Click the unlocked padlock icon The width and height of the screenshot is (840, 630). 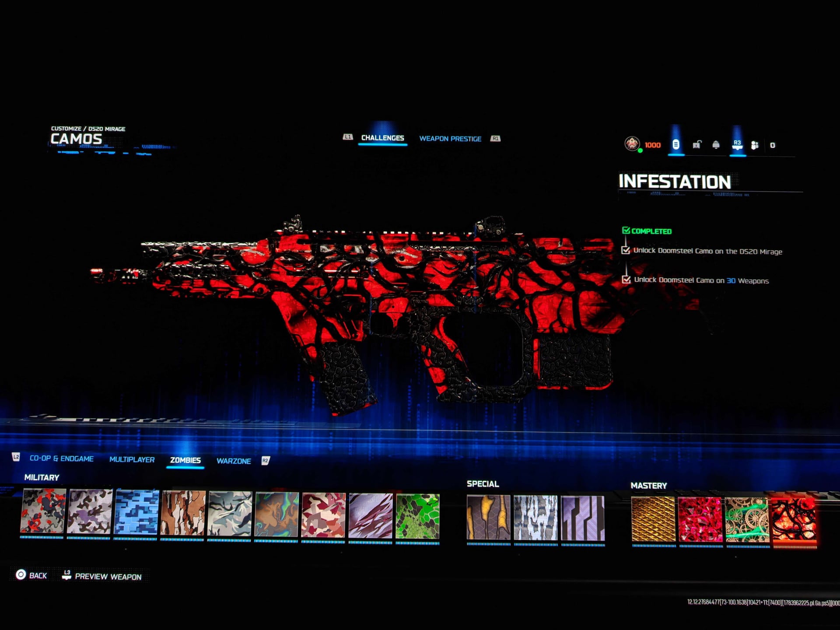click(x=697, y=144)
